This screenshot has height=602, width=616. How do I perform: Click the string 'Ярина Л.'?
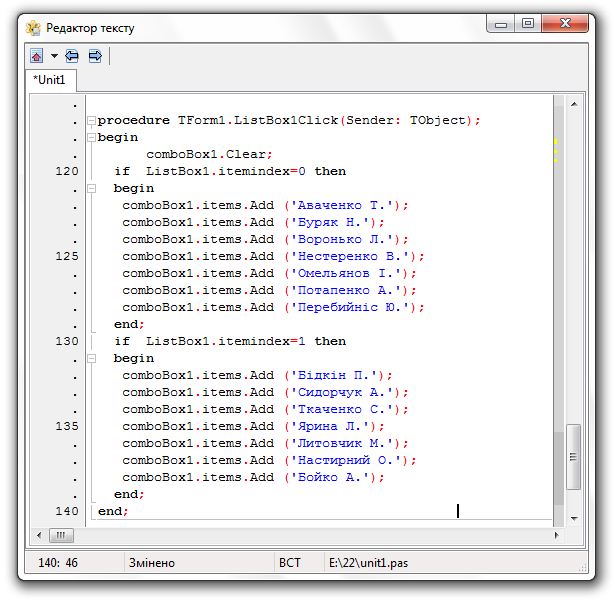[330, 426]
